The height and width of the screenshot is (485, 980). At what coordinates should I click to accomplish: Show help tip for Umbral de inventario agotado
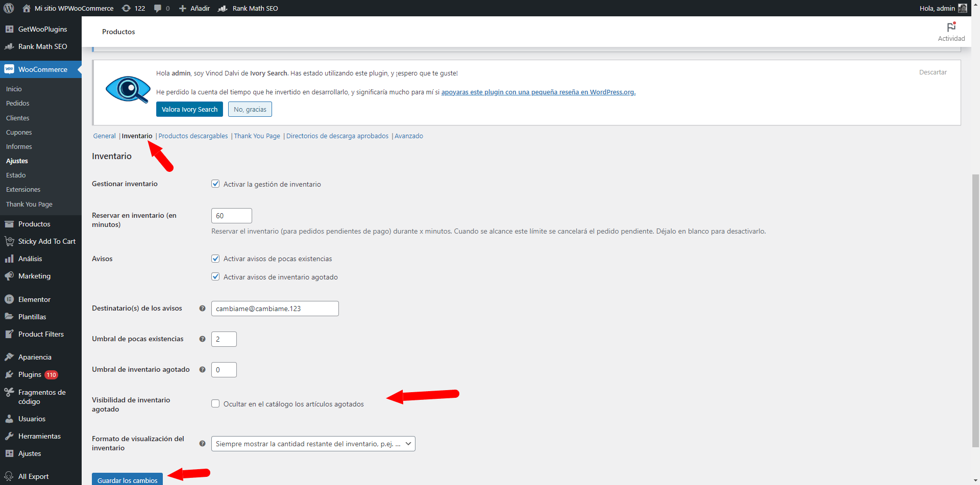click(202, 370)
